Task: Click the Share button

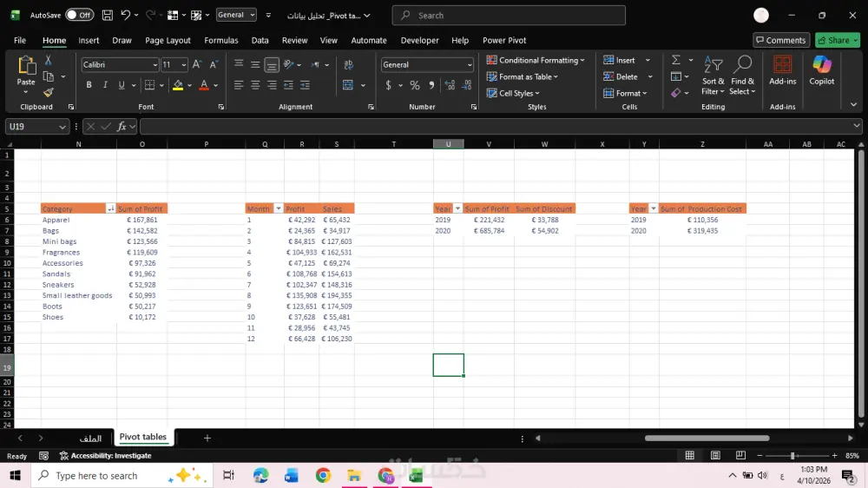Action: pyautogui.click(x=838, y=41)
